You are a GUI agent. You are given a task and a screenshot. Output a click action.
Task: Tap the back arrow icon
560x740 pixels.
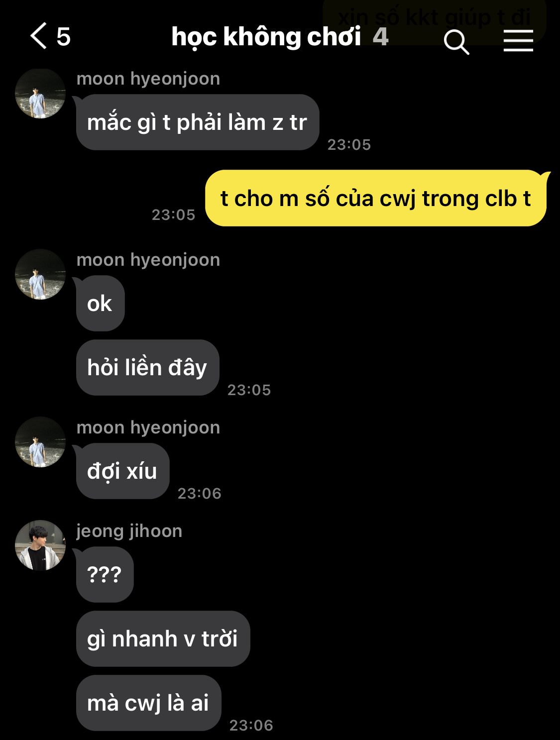click(38, 36)
